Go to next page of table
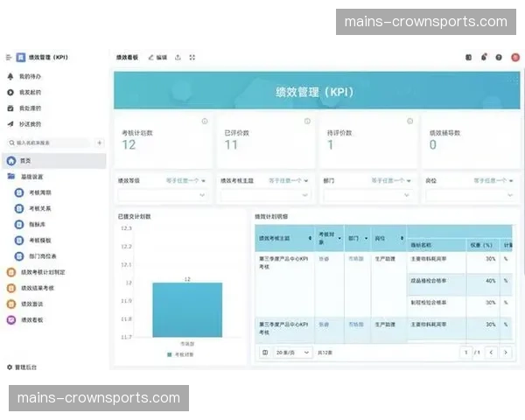525x420 pixels. (x=506, y=353)
